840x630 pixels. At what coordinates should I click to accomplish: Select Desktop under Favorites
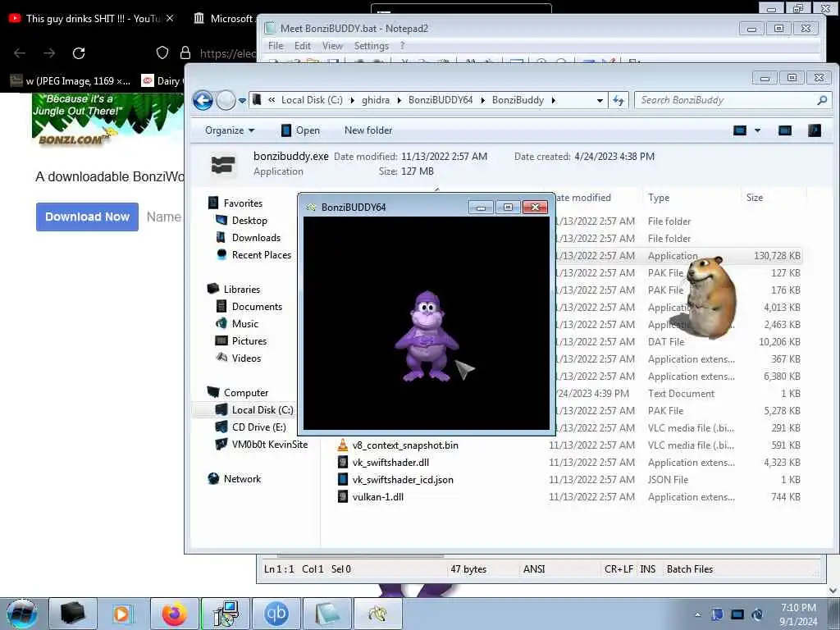pyautogui.click(x=249, y=220)
